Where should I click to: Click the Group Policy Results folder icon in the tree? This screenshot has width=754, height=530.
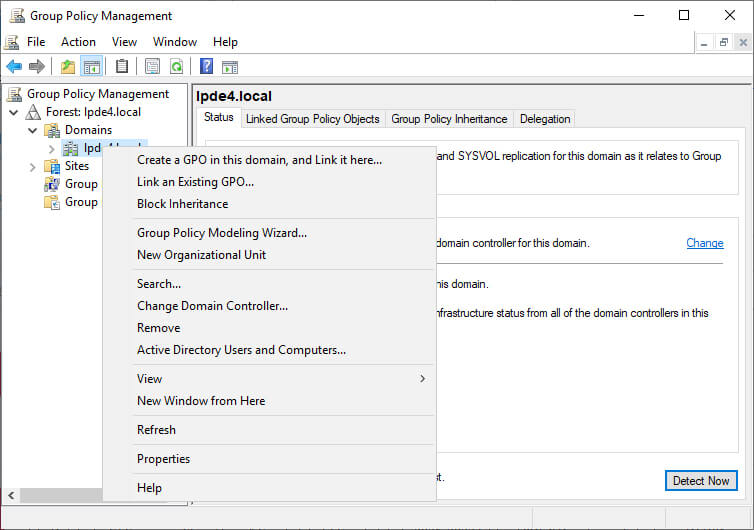[x=52, y=202]
